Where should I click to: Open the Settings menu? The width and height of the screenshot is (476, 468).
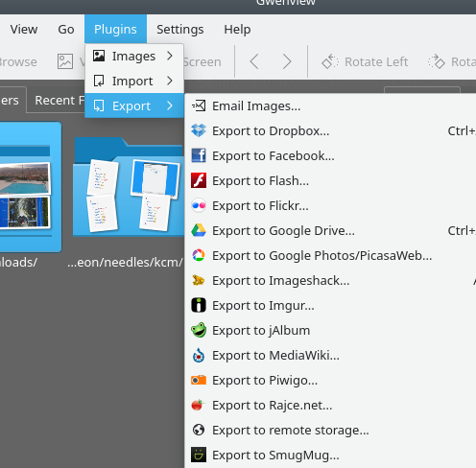click(x=180, y=30)
